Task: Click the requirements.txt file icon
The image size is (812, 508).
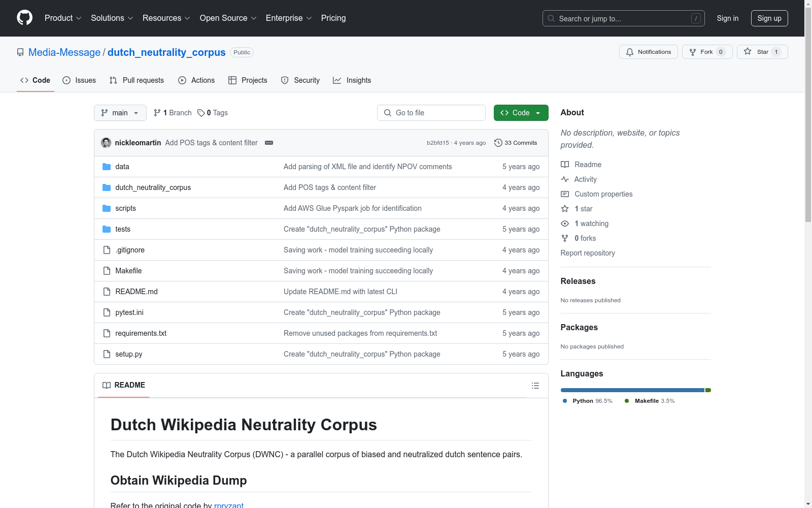Action: (107, 333)
